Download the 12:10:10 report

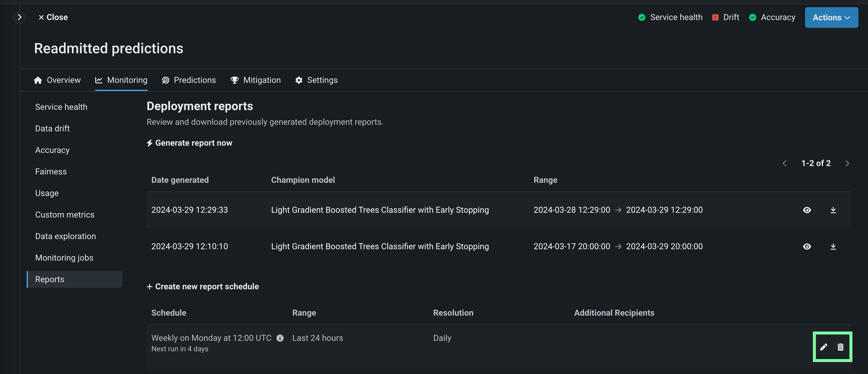pos(833,247)
